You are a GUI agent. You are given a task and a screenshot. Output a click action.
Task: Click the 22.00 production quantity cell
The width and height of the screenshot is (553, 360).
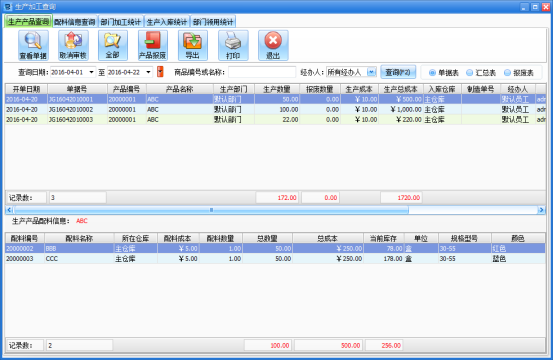[x=277, y=120]
